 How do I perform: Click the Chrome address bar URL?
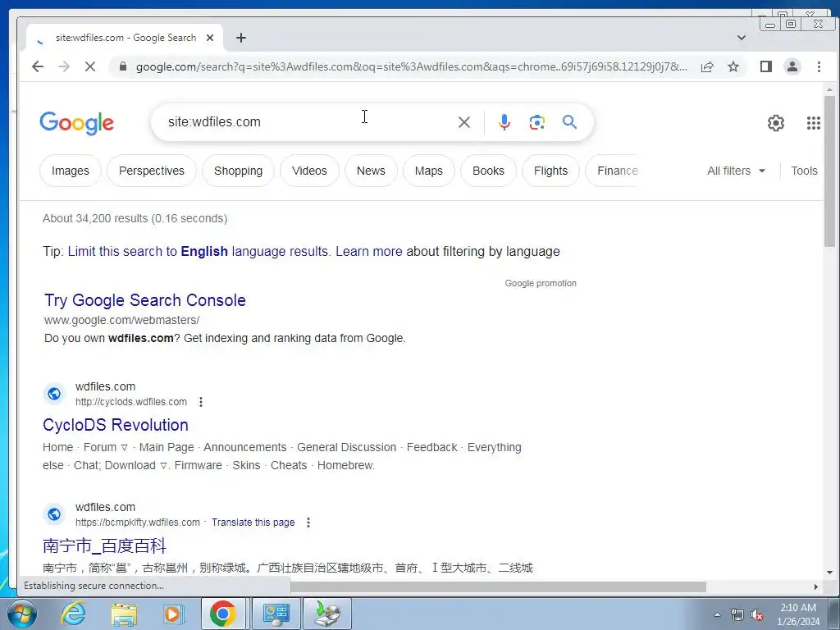pyautogui.click(x=412, y=66)
